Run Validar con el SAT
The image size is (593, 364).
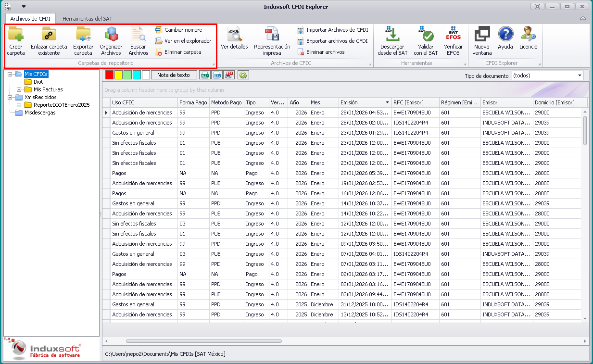click(426, 36)
